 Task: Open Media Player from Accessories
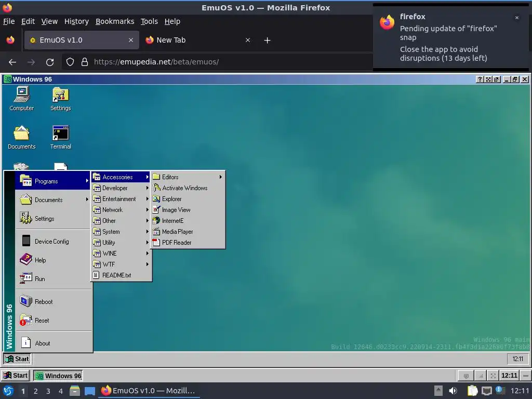tap(188, 231)
